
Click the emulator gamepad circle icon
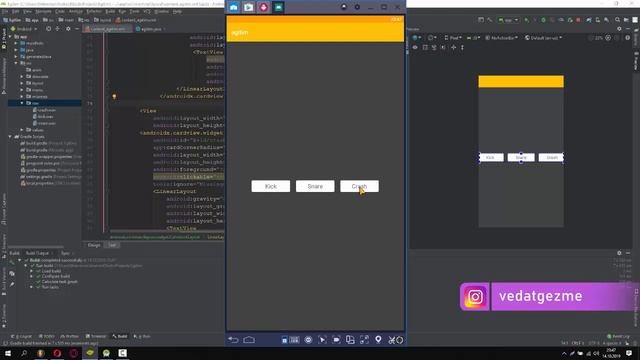click(308, 340)
